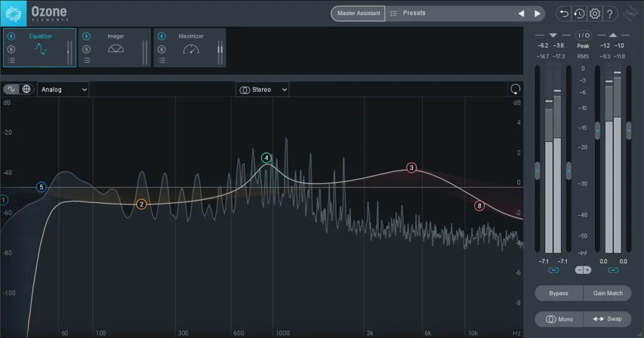Toggle the Maximizer module power button
Viewport: 644px width, 338px height.
162,36
